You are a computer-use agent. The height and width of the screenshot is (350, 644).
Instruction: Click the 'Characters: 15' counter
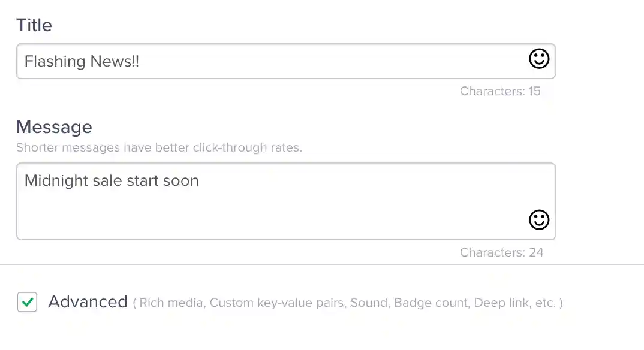[x=500, y=91]
